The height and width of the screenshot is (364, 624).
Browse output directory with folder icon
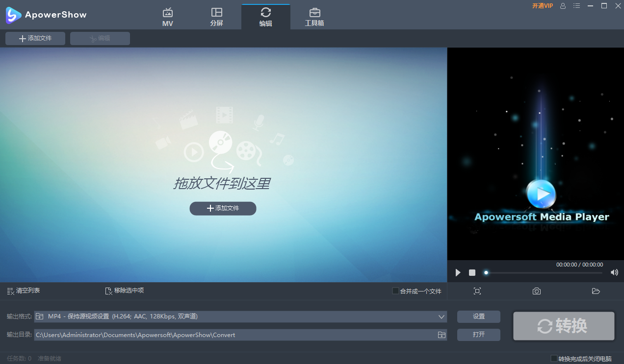[441, 335]
